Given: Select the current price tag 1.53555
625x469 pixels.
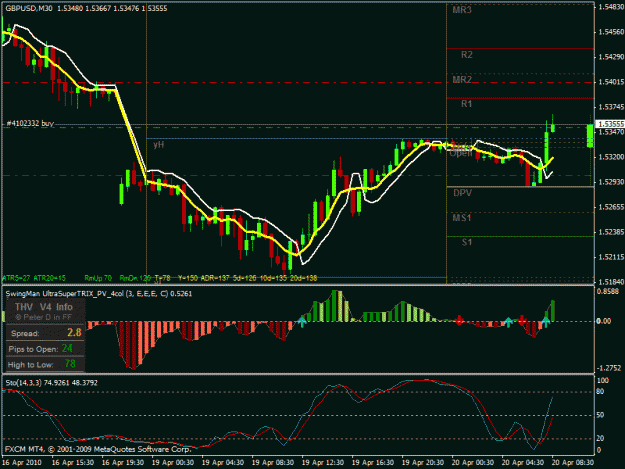Looking at the screenshot, I should tap(610, 124).
